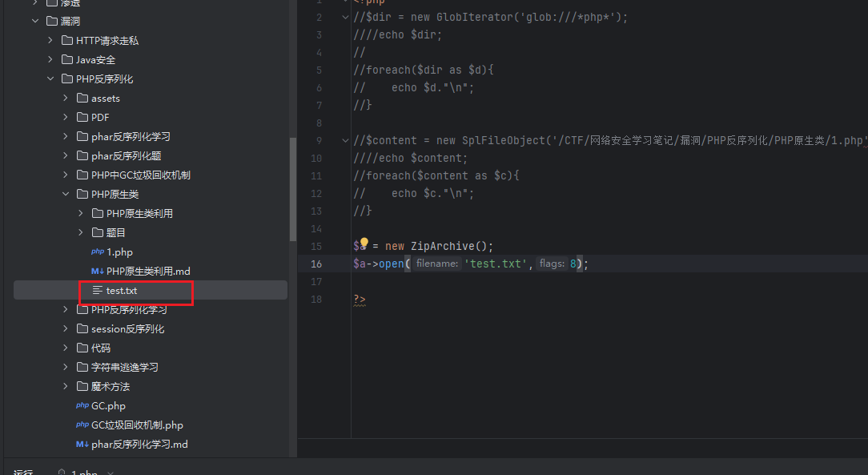The image size is (868, 475).
Task: Expand the phar反序列化题 folder
Action: pyautogui.click(x=66, y=156)
